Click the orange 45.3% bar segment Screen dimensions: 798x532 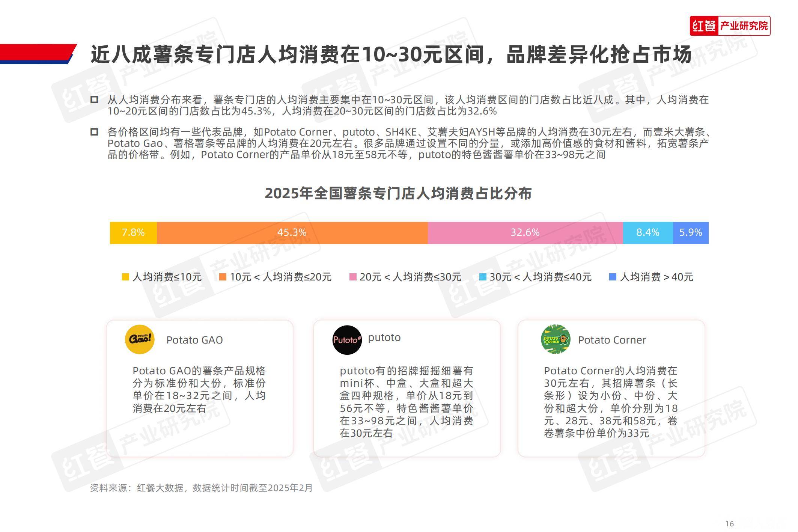click(x=292, y=233)
